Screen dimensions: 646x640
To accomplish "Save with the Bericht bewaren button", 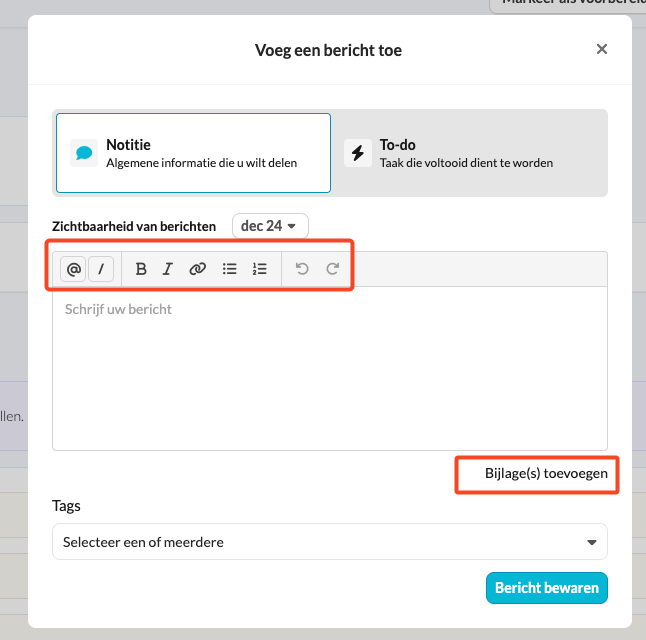I will (x=547, y=588).
